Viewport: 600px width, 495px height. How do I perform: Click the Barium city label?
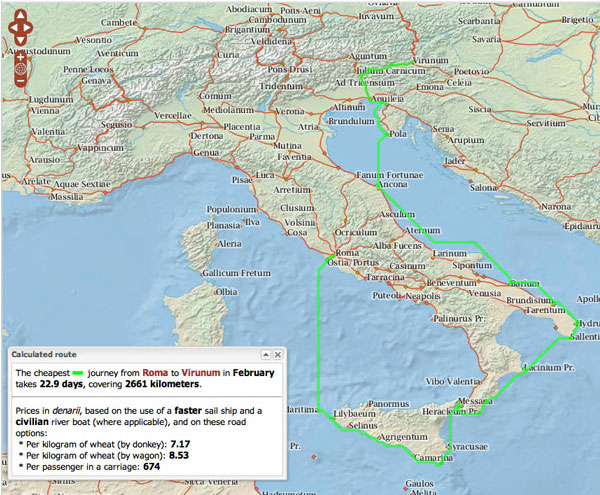point(525,283)
